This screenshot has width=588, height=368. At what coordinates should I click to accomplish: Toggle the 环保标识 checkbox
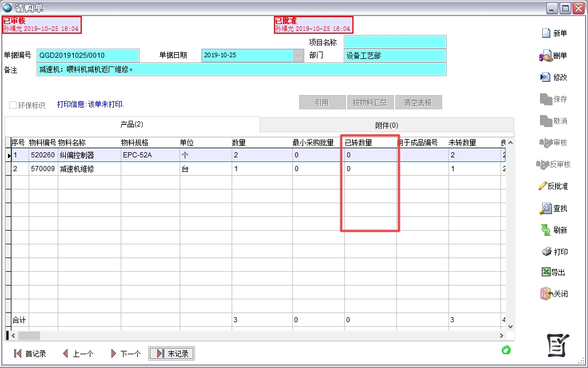pyautogui.click(x=13, y=105)
